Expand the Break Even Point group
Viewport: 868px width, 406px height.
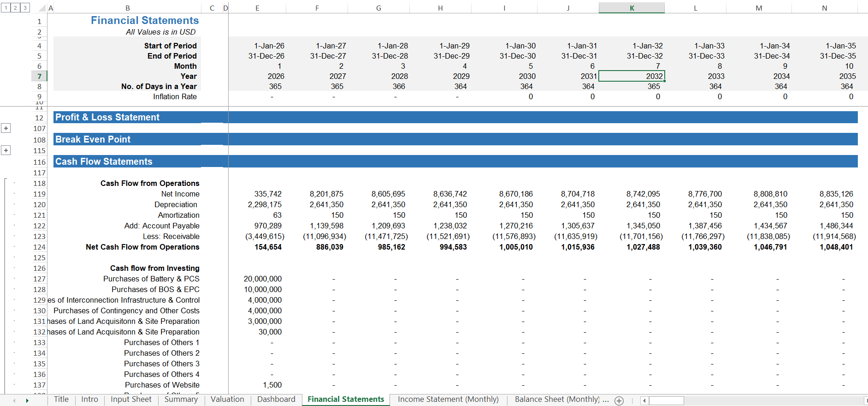tap(6, 150)
